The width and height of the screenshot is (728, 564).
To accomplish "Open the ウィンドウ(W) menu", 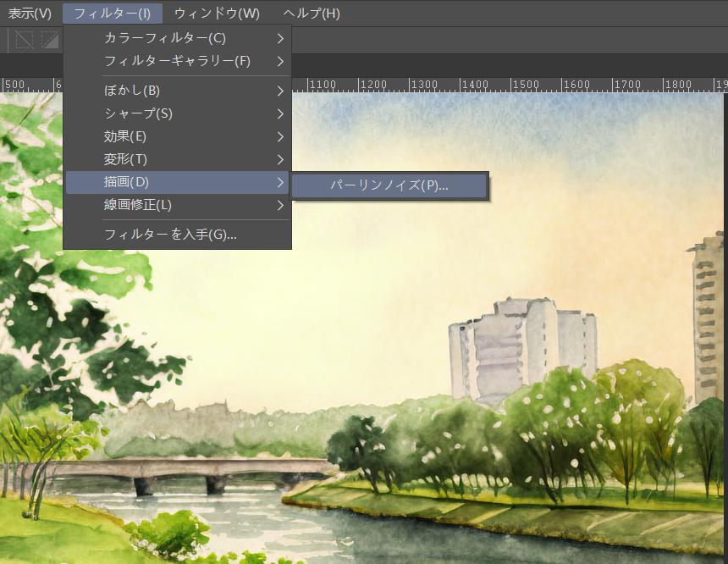I will coord(217,13).
